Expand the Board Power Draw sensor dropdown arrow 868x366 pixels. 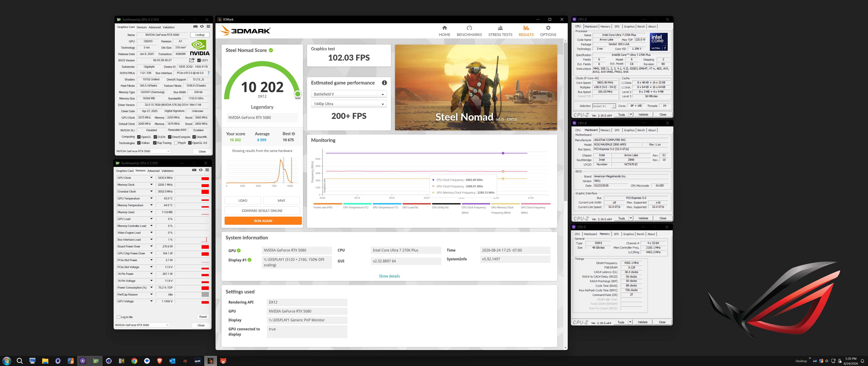(x=151, y=247)
